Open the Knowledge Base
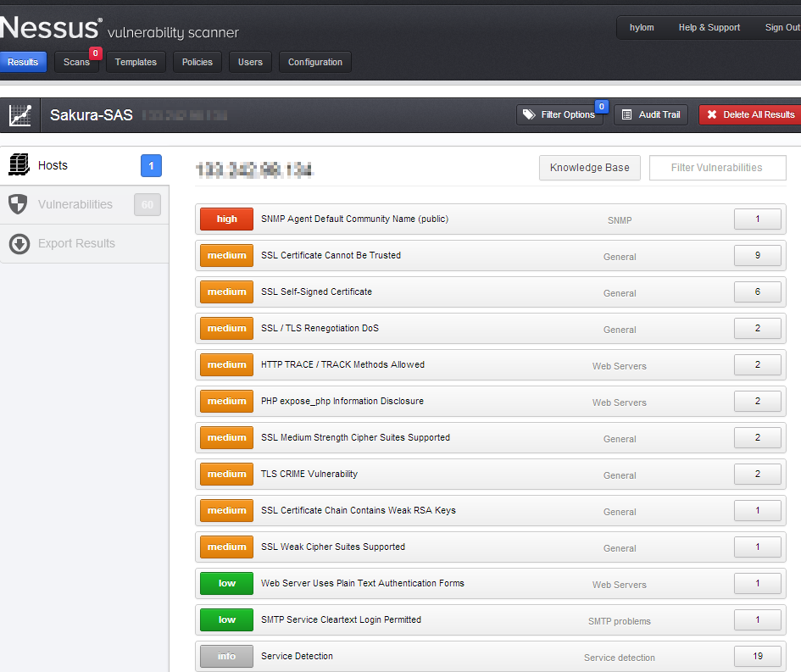 coord(589,168)
